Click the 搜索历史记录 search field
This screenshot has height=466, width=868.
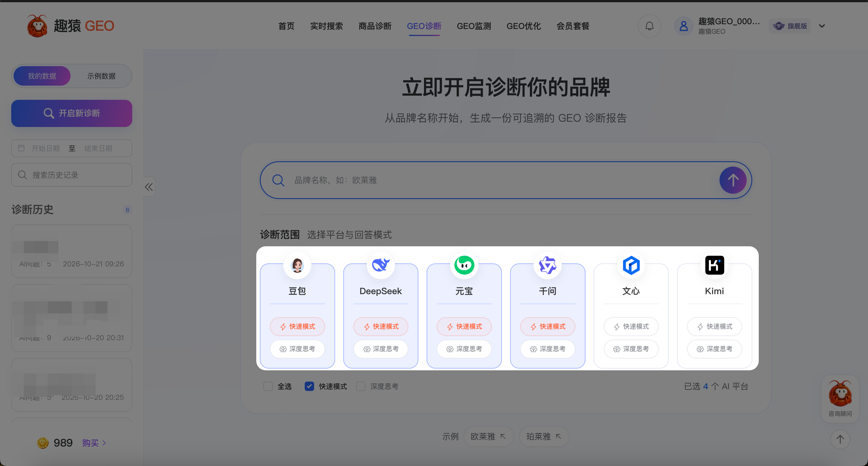72,175
